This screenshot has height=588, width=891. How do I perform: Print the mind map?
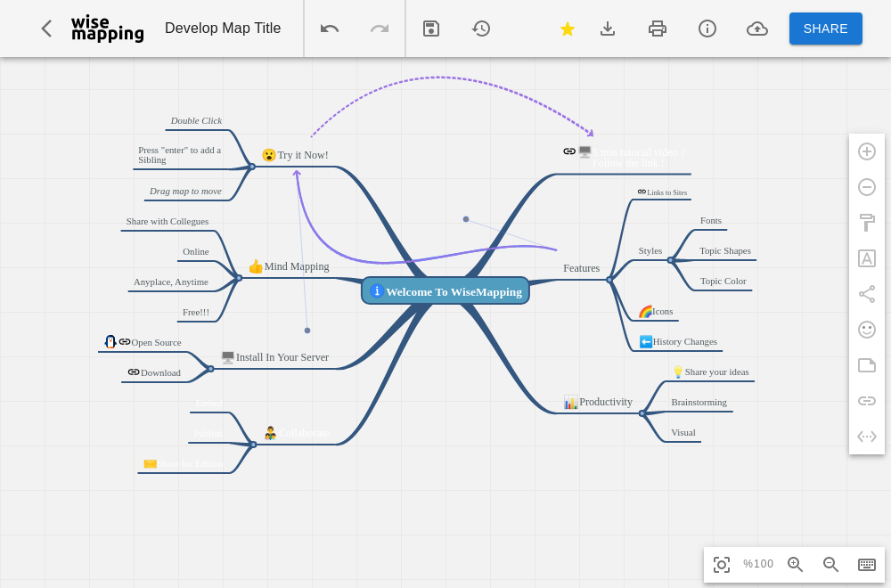pyautogui.click(x=658, y=29)
